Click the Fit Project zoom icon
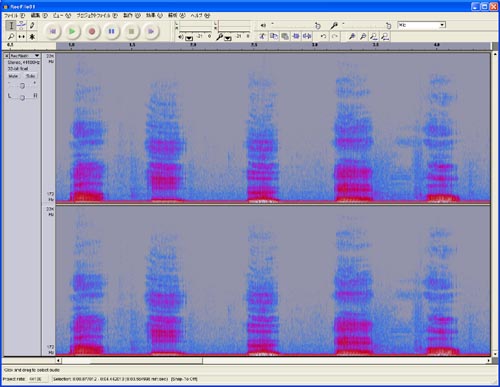 tap(385, 36)
